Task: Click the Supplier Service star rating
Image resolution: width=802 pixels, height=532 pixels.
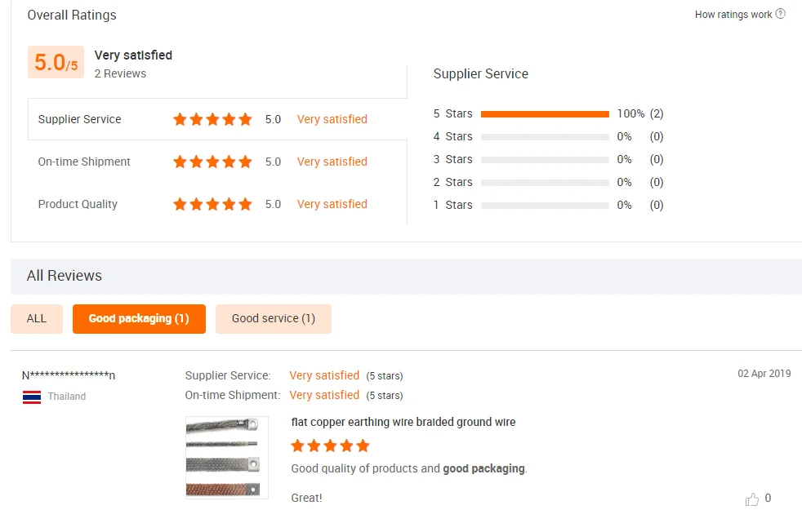Action: 212,119
